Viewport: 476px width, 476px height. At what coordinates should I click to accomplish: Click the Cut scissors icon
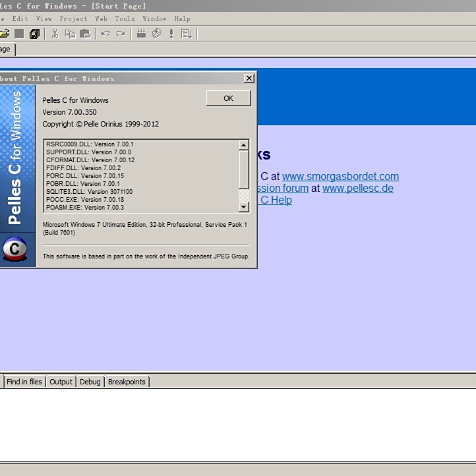(x=55, y=34)
